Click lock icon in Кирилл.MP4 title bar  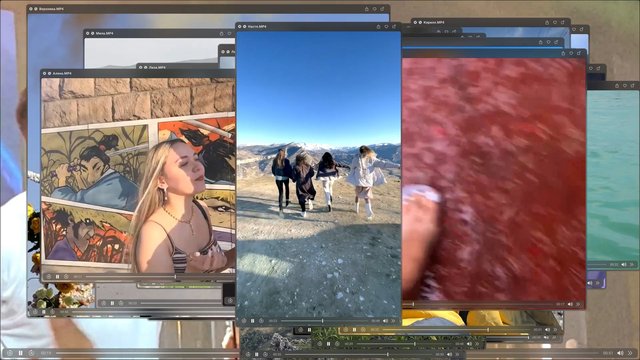547,22
